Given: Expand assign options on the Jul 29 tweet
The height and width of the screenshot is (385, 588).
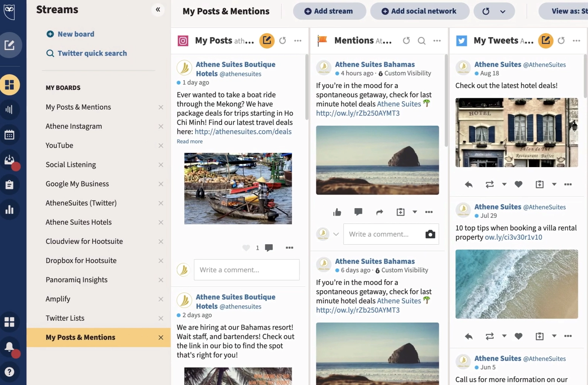Looking at the screenshot, I should pos(554,336).
